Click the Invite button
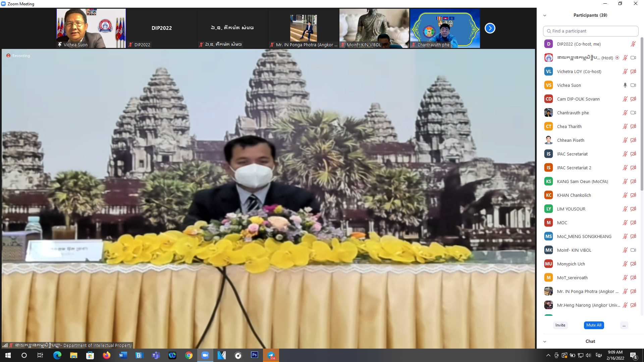 coord(560,325)
